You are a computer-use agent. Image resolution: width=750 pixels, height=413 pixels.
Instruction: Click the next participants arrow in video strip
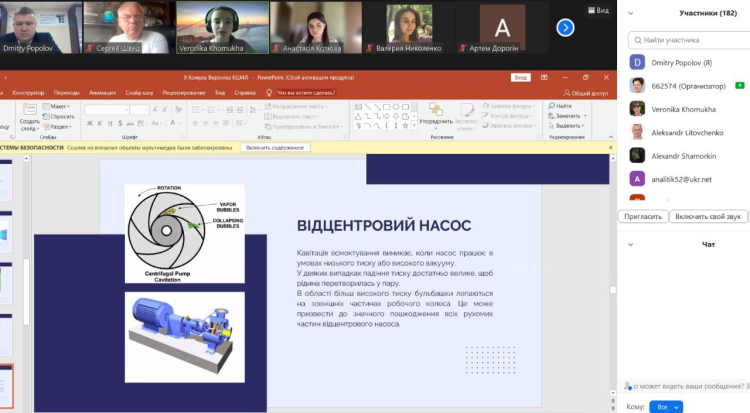[x=566, y=27]
